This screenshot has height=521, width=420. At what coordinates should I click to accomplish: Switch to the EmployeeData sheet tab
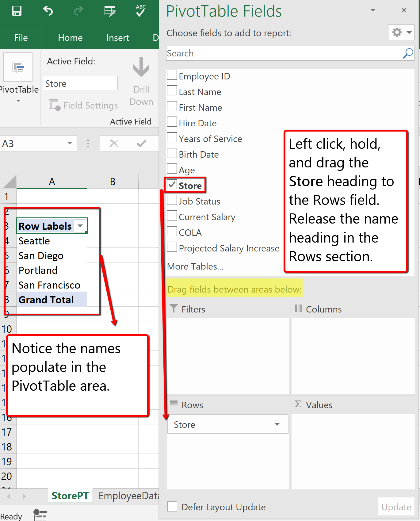tap(128, 496)
